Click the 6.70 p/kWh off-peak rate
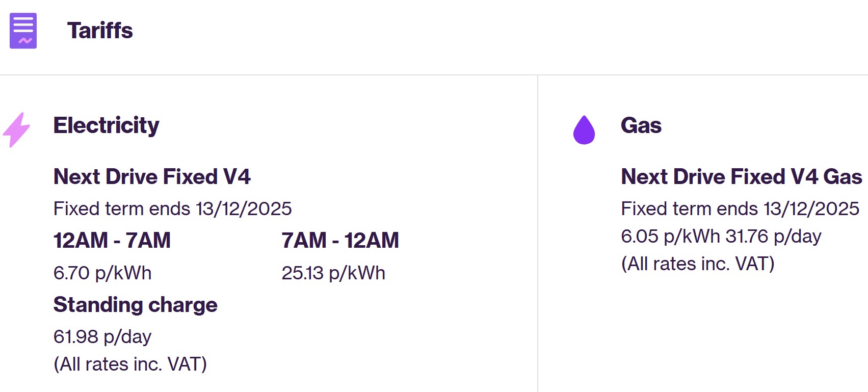Image resolution: width=868 pixels, height=392 pixels. pos(102,273)
